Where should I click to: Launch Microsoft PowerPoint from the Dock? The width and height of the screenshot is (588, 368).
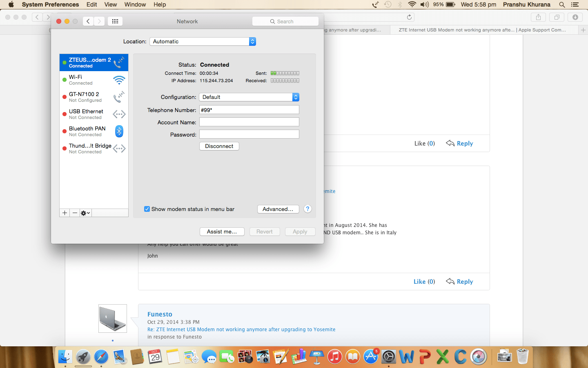pos(425,357)
